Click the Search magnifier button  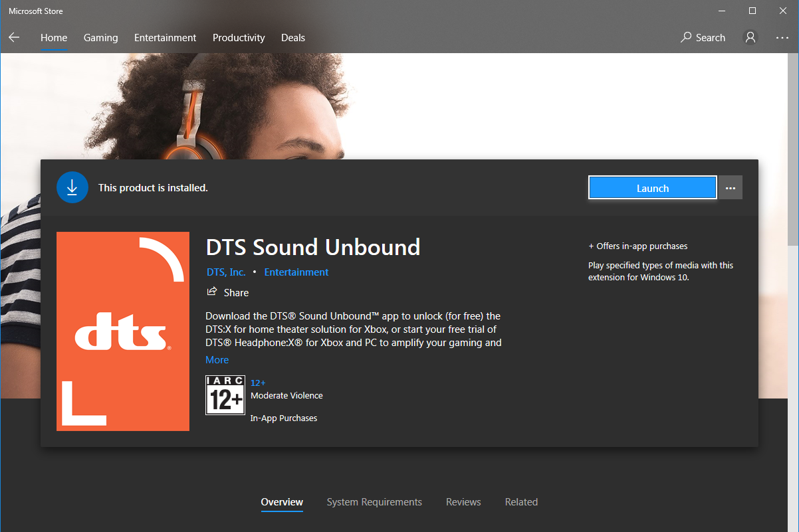click(703, 38)
